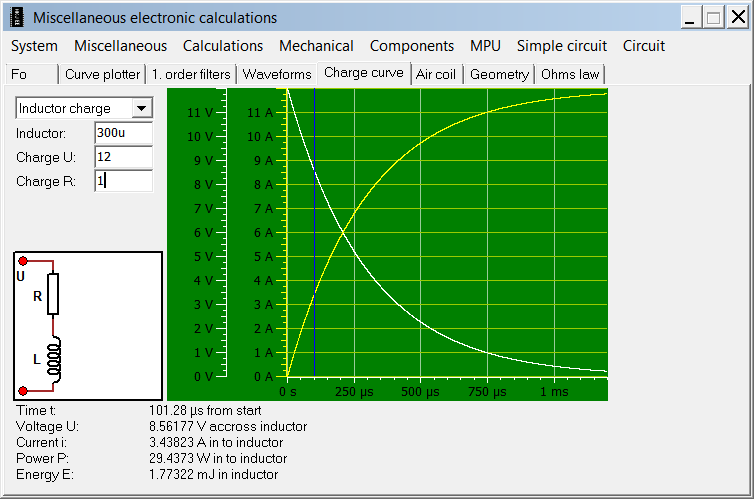Open the Miscellaneous menu
This screenshot has height=499, width=754.
[120, 46]
